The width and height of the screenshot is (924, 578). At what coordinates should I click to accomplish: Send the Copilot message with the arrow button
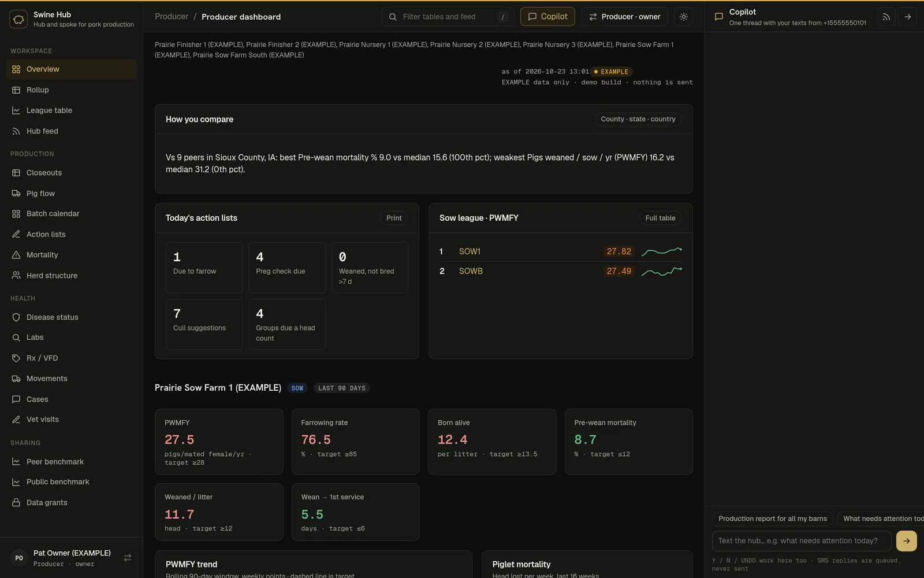click(x=907, y=541)
